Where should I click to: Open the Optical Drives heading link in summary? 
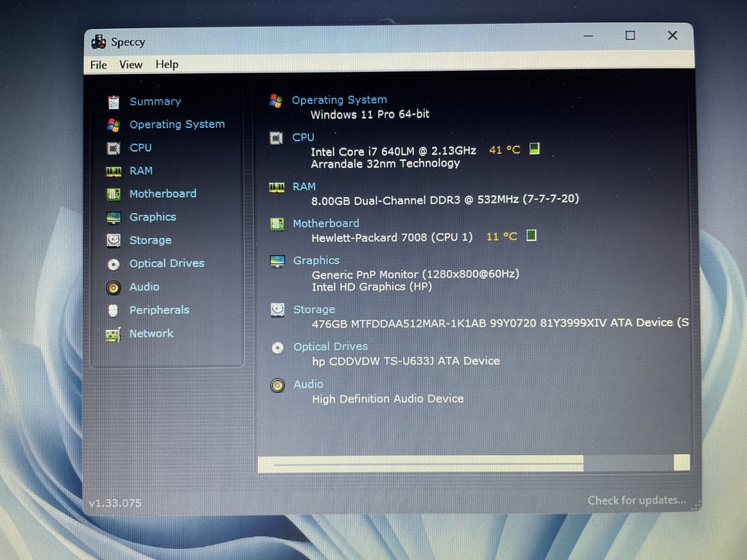coord(331,347)
